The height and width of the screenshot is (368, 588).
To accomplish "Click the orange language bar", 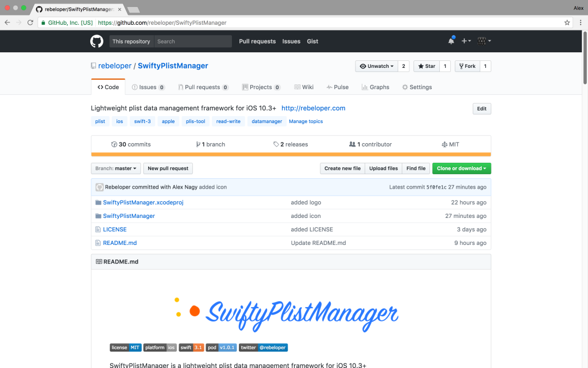I will [291, 154].
